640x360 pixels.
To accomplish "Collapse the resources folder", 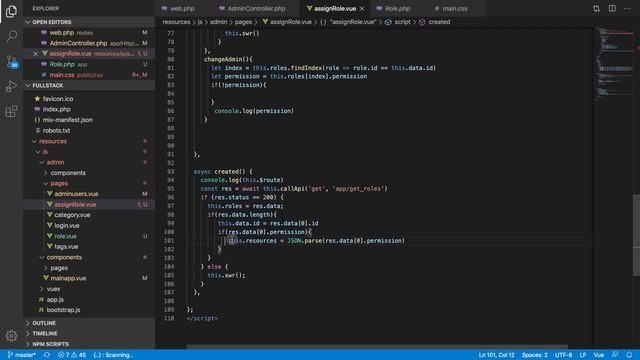I will 53,141.
